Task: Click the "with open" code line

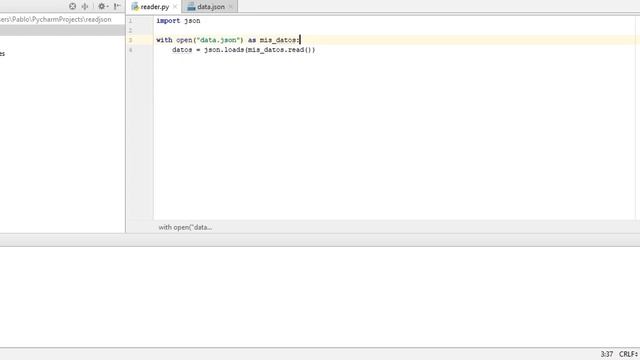Action: click(x=228, y=40)
